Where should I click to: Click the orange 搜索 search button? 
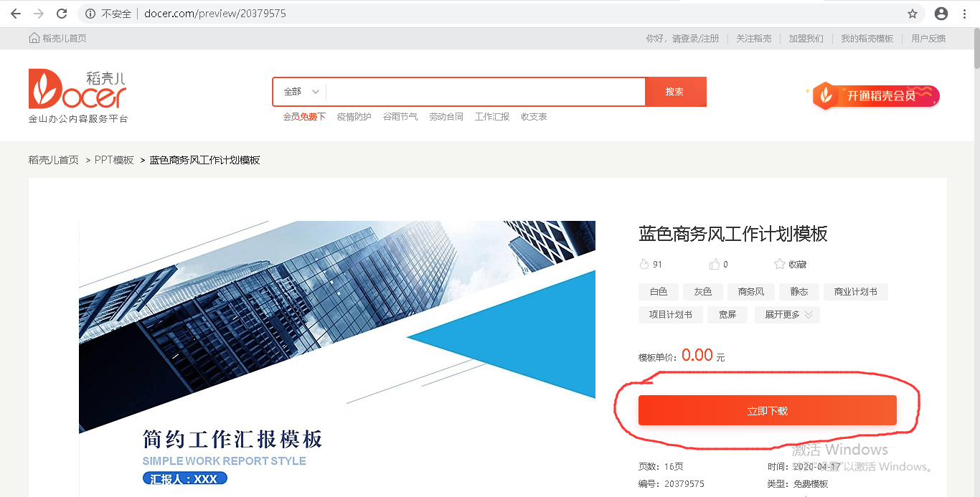pyautogui.click(x=675, y=92)
